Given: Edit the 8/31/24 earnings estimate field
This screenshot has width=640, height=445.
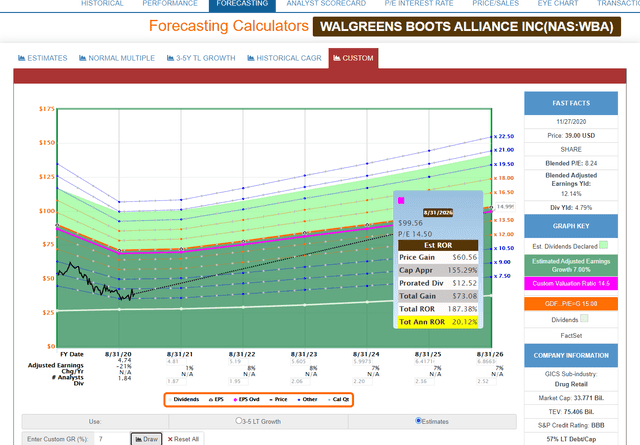Looking at the screenshot, I should click(x=362, y=361).
